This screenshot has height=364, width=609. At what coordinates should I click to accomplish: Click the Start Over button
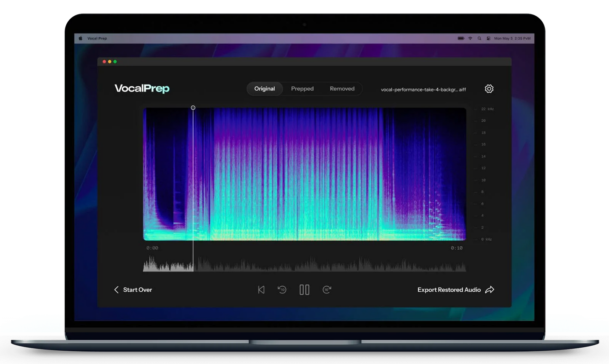click(137, 290)
